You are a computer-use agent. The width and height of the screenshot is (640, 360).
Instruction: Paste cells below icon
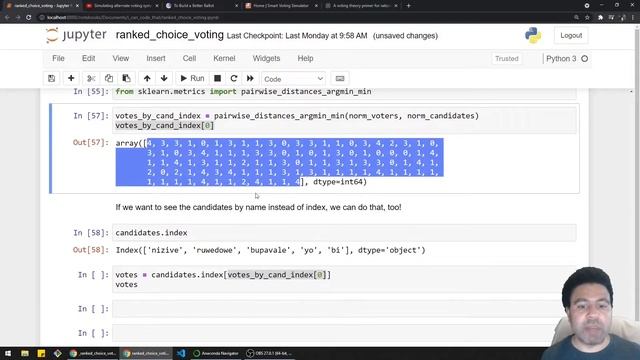click(x=127, y=78)
